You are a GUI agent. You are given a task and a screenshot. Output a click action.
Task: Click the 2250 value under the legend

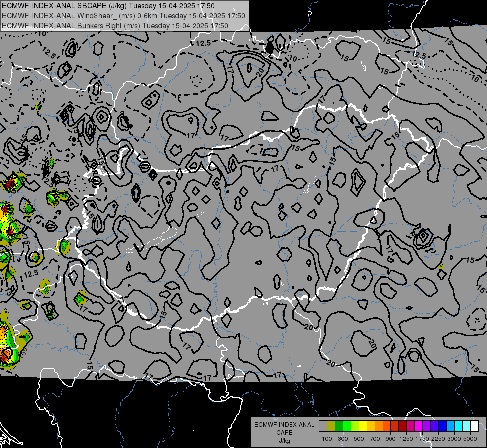438,439
